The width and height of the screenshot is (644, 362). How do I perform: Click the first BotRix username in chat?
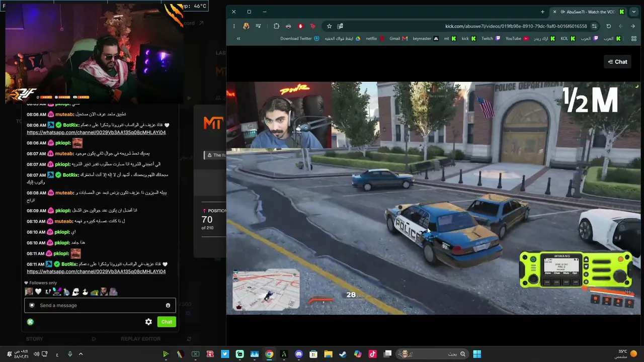(70, 125)
